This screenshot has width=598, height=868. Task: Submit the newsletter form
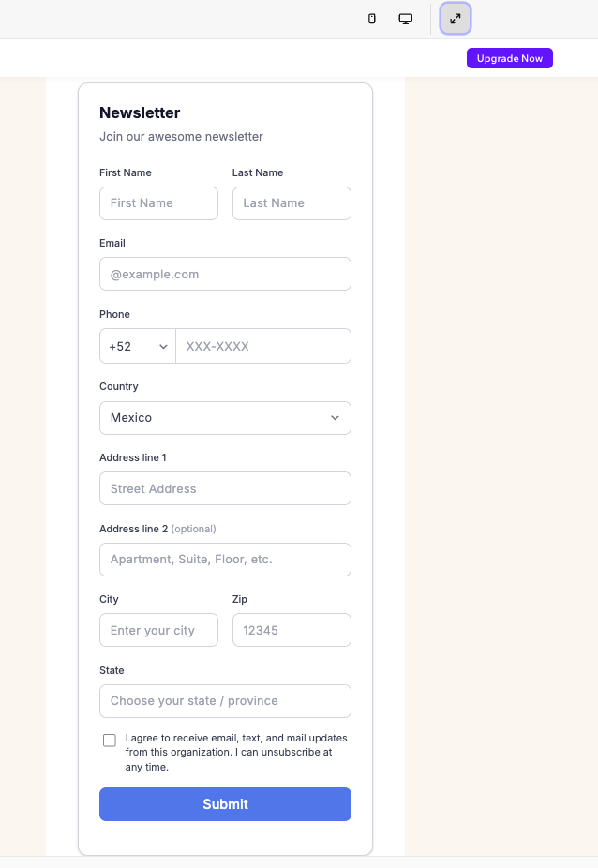click(225, 803)
